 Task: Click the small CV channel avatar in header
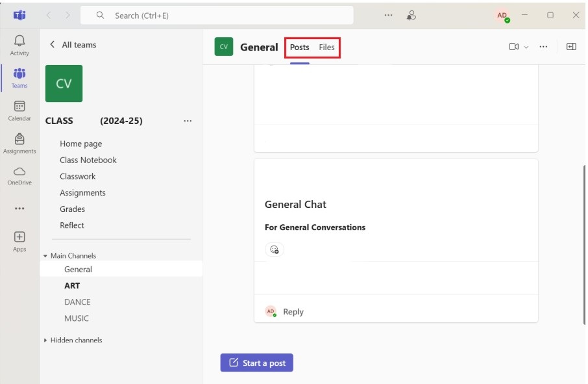(x=224, y=47)
